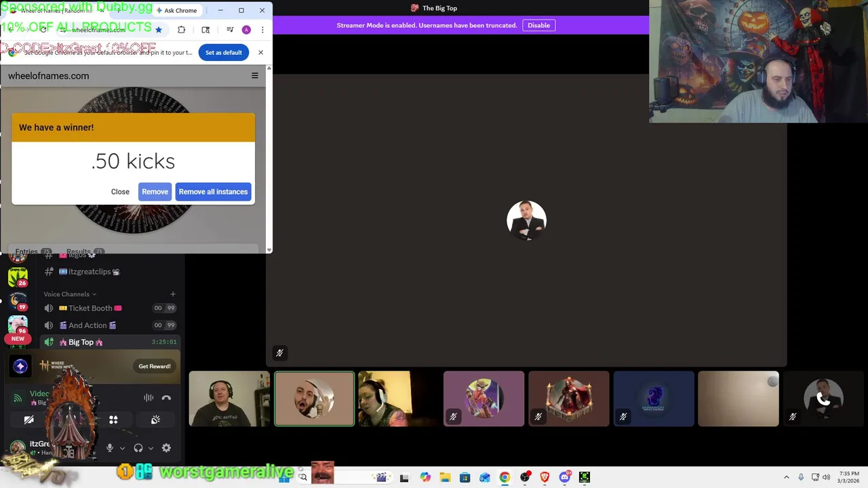Select the purple muted participant tile
This screenshot has height=488, width=868.
tap(484, 399)
